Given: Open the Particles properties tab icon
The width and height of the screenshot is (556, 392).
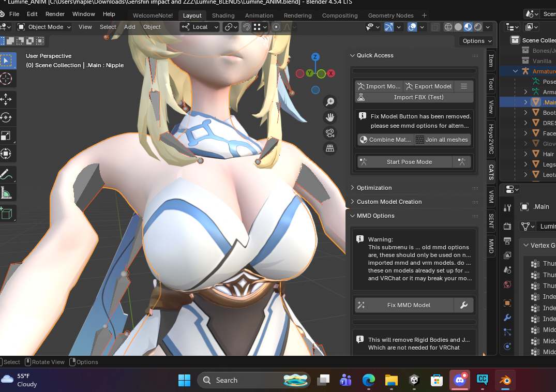Looking at the screenshot, I should 507,331.
